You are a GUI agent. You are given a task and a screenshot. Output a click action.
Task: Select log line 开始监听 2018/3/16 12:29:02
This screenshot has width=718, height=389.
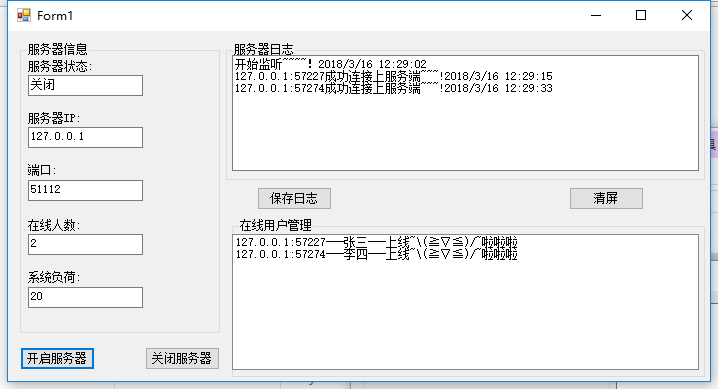[x=331, y=64]
